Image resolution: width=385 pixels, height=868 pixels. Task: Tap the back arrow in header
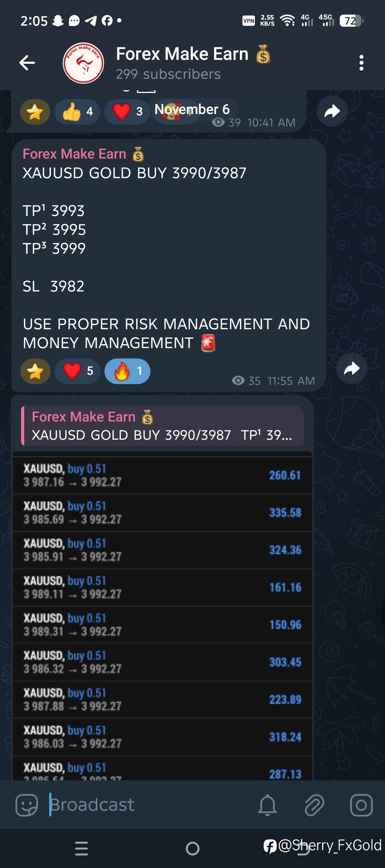pos(27,63)
